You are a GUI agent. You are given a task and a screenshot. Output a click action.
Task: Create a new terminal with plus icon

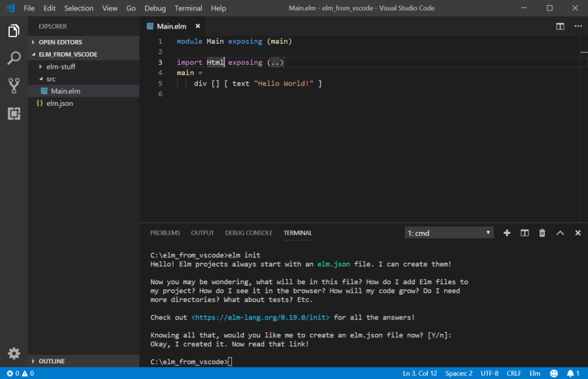(x=507, y=233)
